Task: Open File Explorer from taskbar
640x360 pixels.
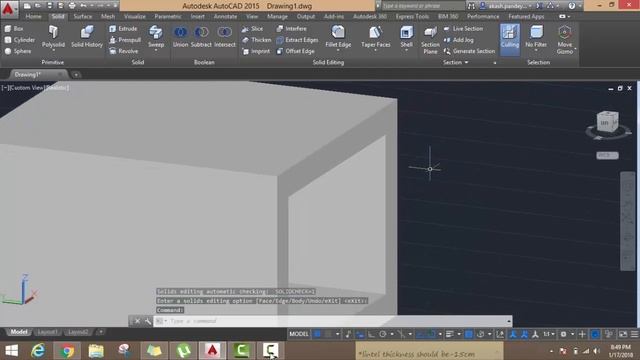Action: coord(96,351)
